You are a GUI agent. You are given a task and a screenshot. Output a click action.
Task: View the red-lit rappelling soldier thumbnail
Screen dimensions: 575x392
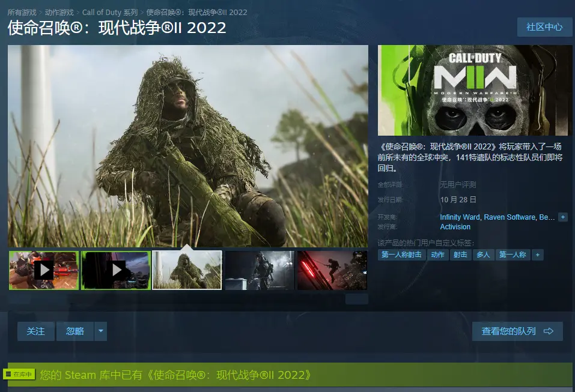332,270
